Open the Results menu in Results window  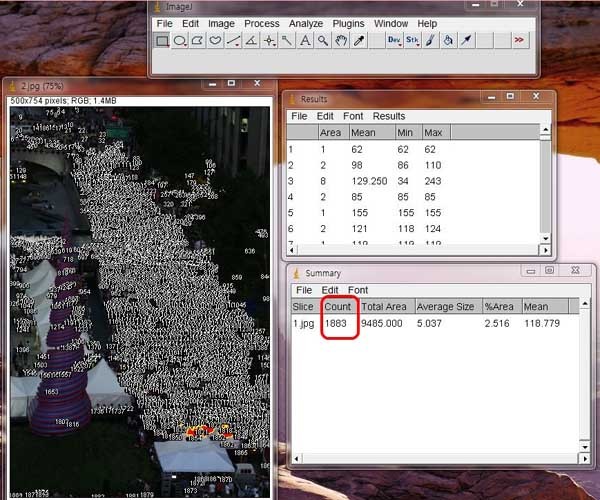389,116
